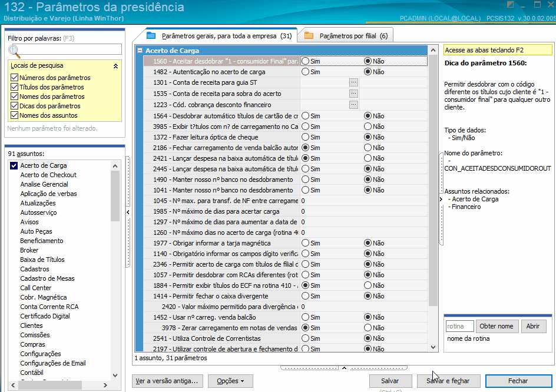Image resolution: width=556 pixels, height=392 pixels.
Task: Uncheck Títulos dos parâmetros
Action: (15, 87)
